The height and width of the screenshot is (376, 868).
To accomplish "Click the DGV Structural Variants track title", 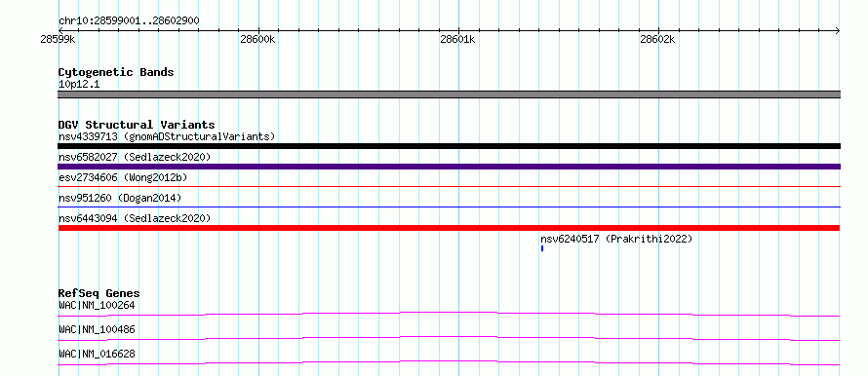I will [x=137, y=125].
